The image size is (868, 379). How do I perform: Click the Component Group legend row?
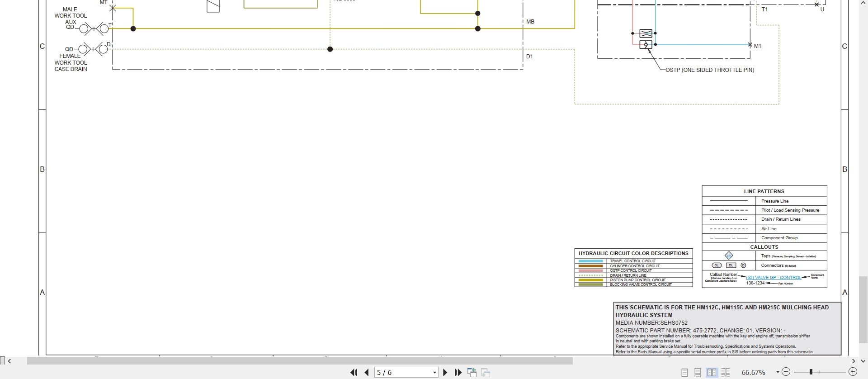(764, 238)
